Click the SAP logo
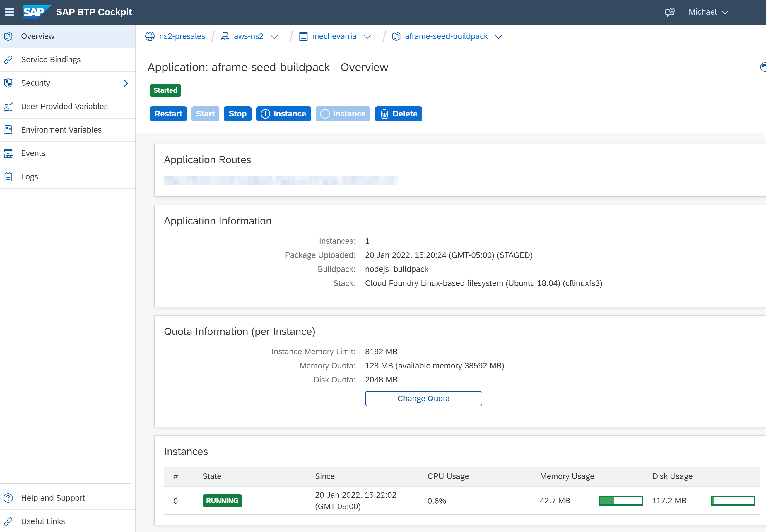Screen dimensions: 766x532 click(x=36, y=12)
